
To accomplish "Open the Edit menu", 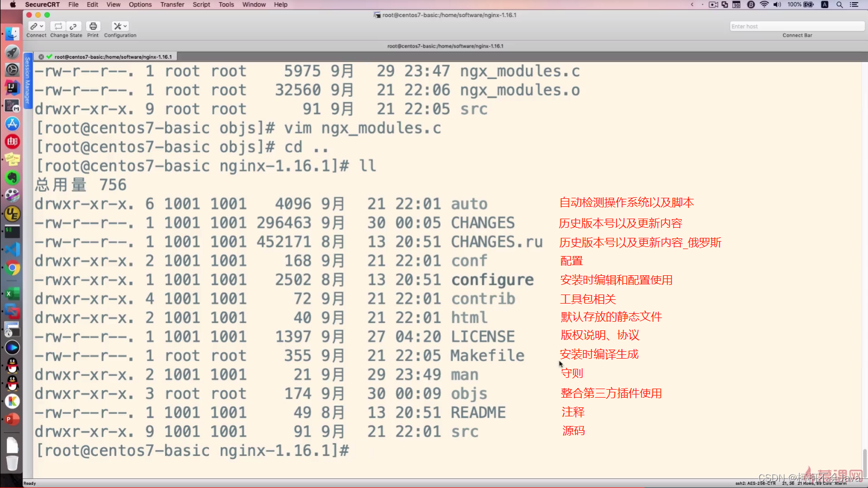I will tap(93, 4).
